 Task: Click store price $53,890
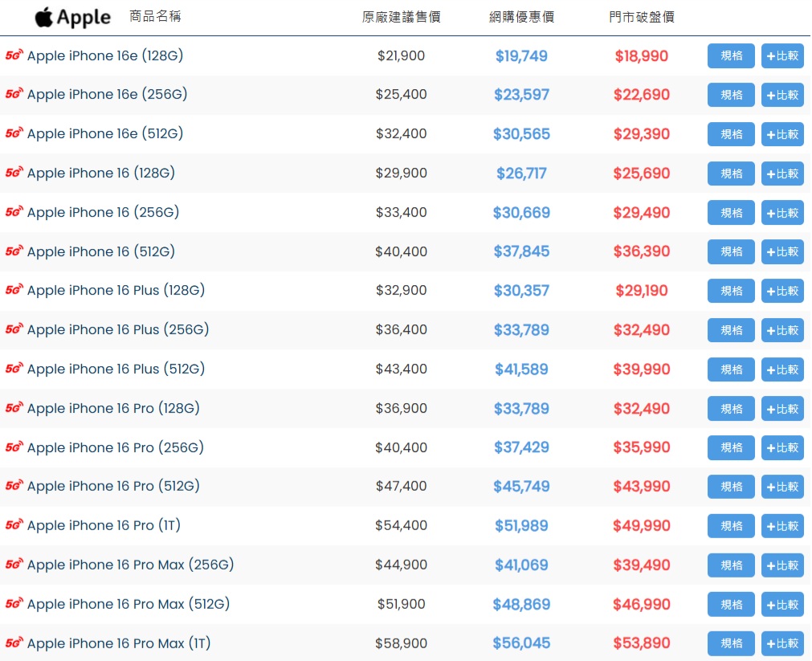642,643
